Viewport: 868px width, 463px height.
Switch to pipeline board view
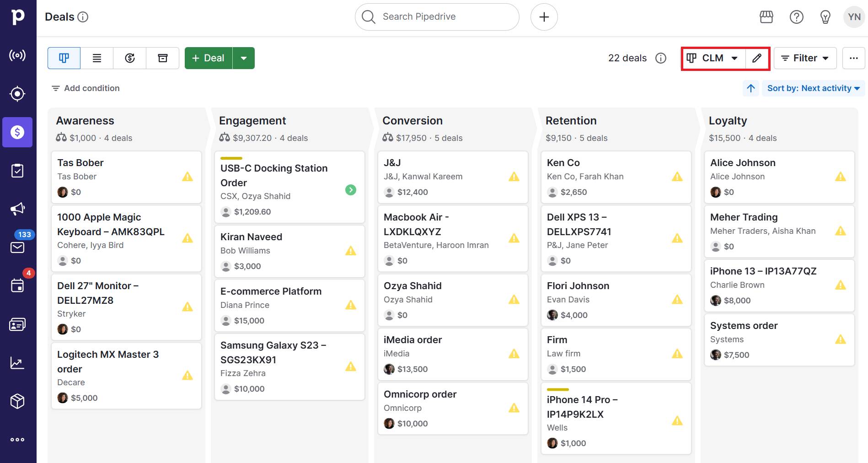coord(64,58)
